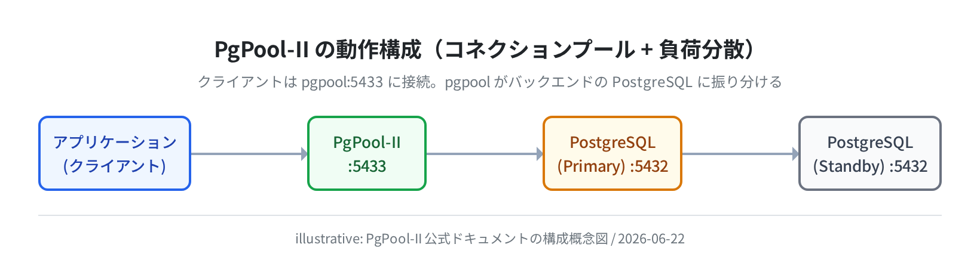The width and height of the screenshot is (980, 272).
Task: Click the arrow from Primary to Standby
Action: click(740, 154)
